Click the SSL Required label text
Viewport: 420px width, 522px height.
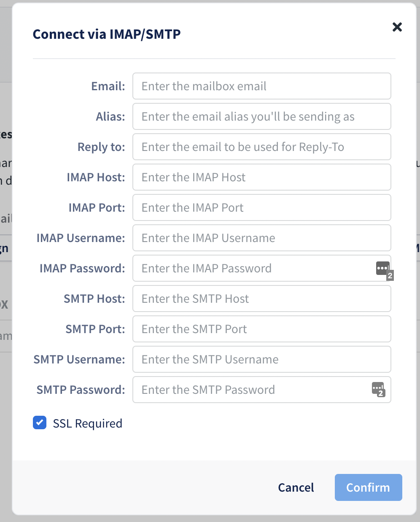[x=87, y=423]
